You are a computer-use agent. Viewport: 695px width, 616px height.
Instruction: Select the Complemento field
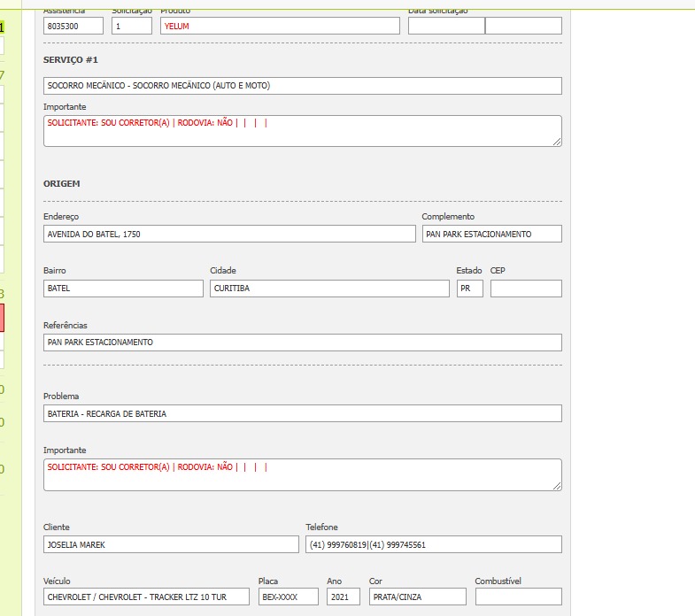[x=491, y=235]
